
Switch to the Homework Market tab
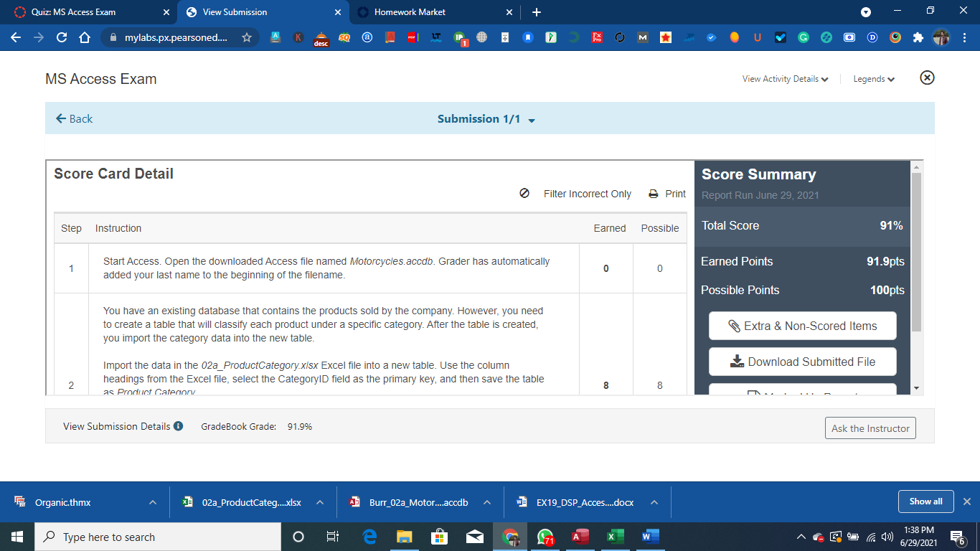coord(435,12)
